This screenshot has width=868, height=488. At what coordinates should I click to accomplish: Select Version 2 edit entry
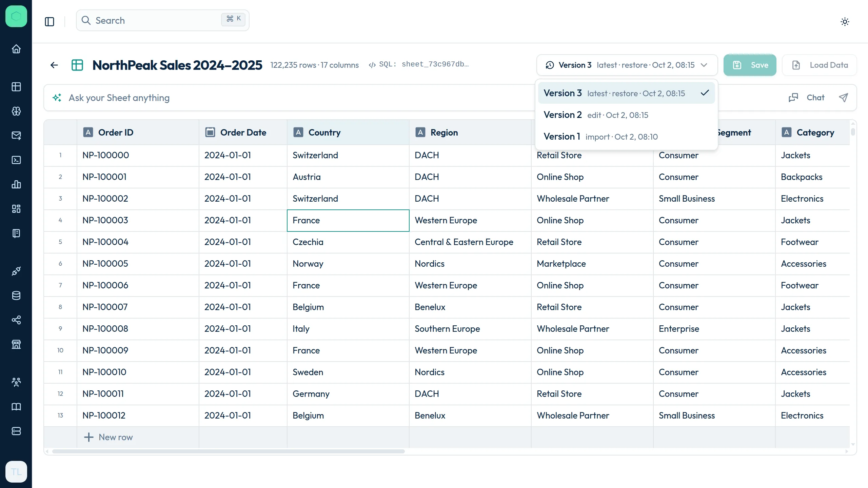626,115
